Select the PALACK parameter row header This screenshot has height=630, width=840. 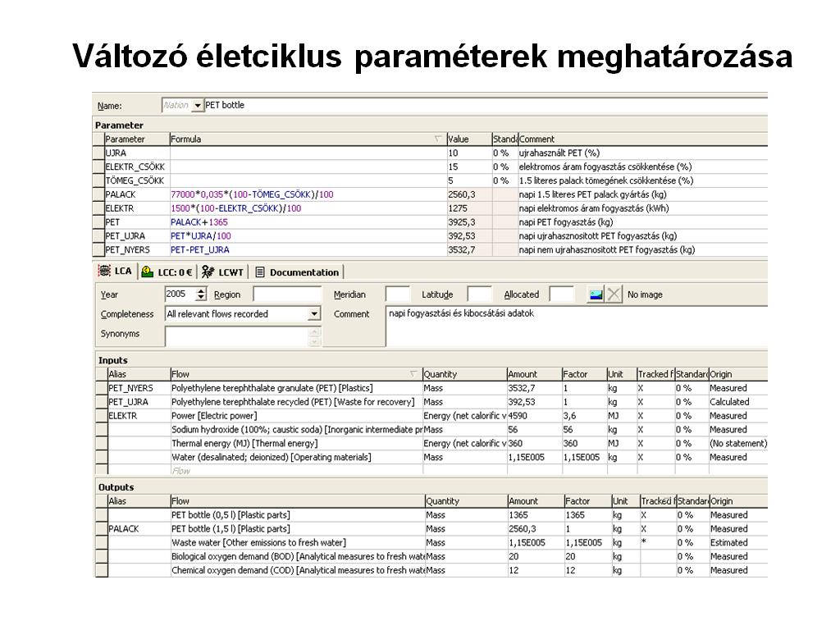pyautogui.click(x=98, y=194)
